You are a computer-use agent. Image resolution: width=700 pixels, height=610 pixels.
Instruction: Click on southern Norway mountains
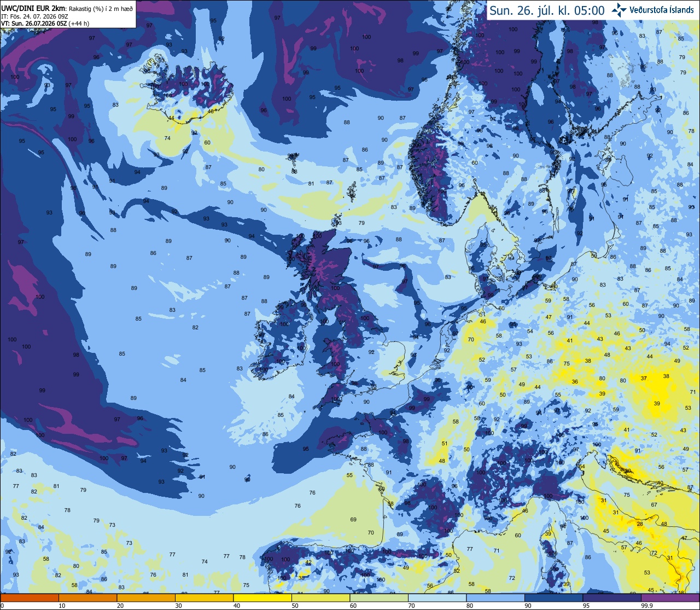click(435, 170)
